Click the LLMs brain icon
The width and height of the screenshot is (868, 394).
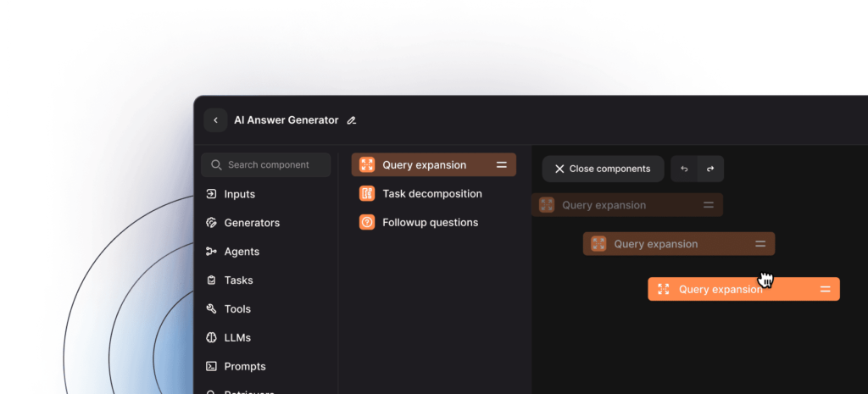tap(211, 337)
